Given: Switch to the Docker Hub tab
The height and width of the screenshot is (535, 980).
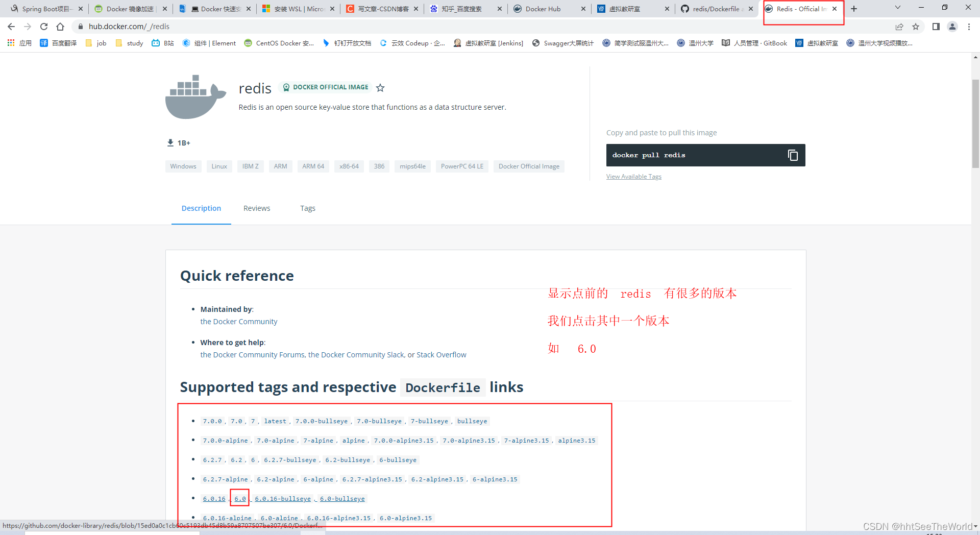Looking at the screenshot, I should 550,9.
